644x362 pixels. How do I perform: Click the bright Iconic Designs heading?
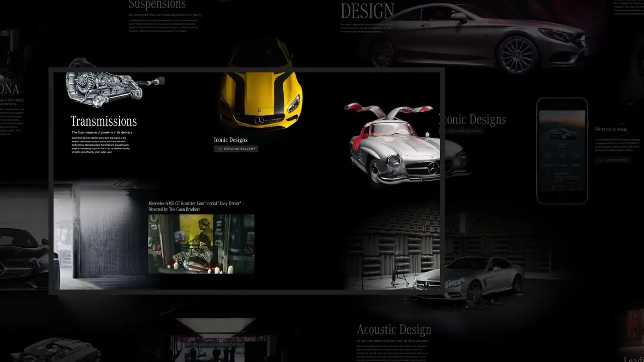pyautogui.click(x=230, y=140)
